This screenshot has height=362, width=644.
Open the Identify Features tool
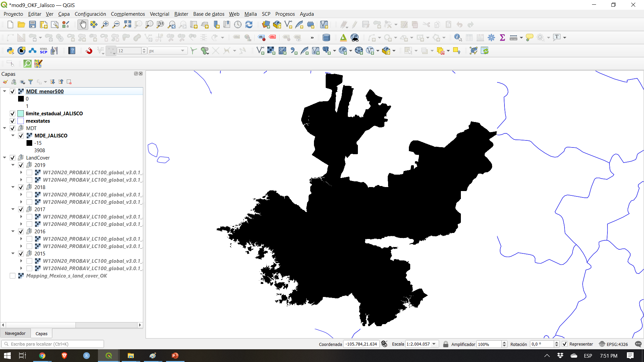458,38
